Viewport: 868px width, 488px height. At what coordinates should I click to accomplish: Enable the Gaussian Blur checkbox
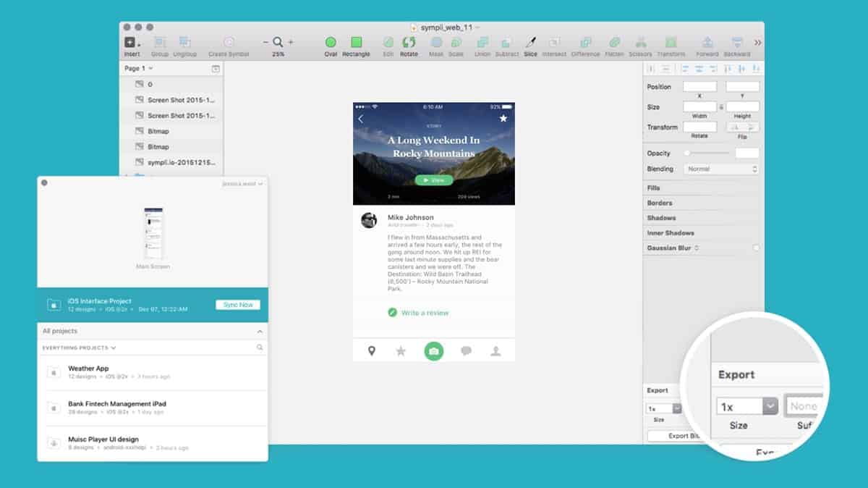coord(756,248)
